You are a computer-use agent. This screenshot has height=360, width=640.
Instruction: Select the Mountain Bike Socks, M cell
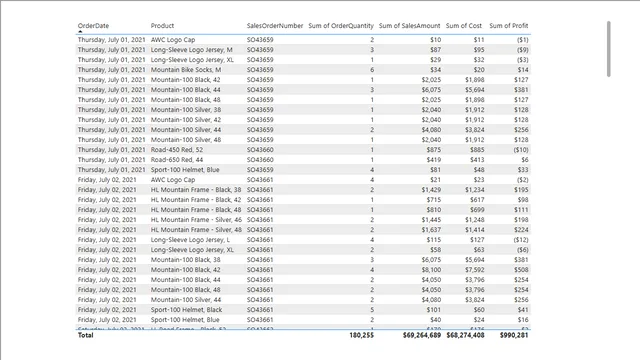click(186, 70)
